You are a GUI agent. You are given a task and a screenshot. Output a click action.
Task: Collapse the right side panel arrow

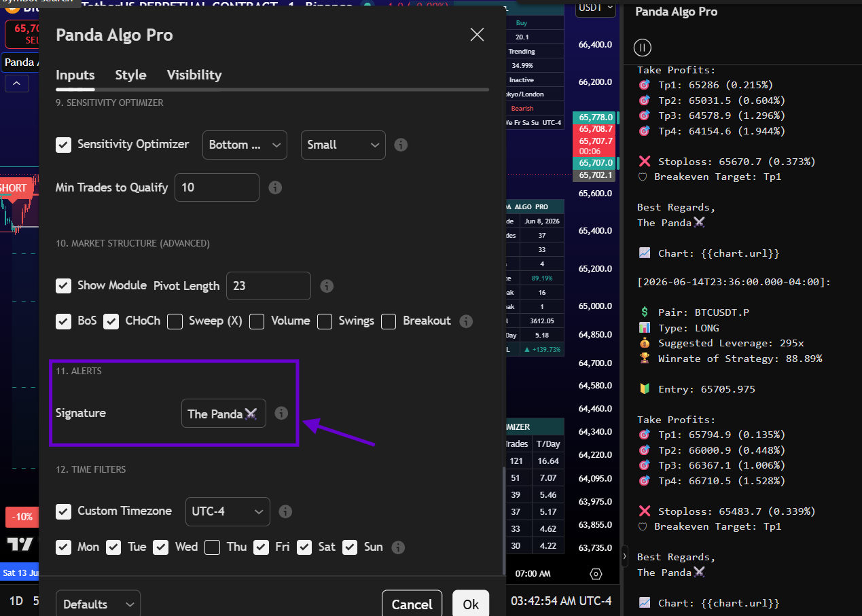[625, 556]
